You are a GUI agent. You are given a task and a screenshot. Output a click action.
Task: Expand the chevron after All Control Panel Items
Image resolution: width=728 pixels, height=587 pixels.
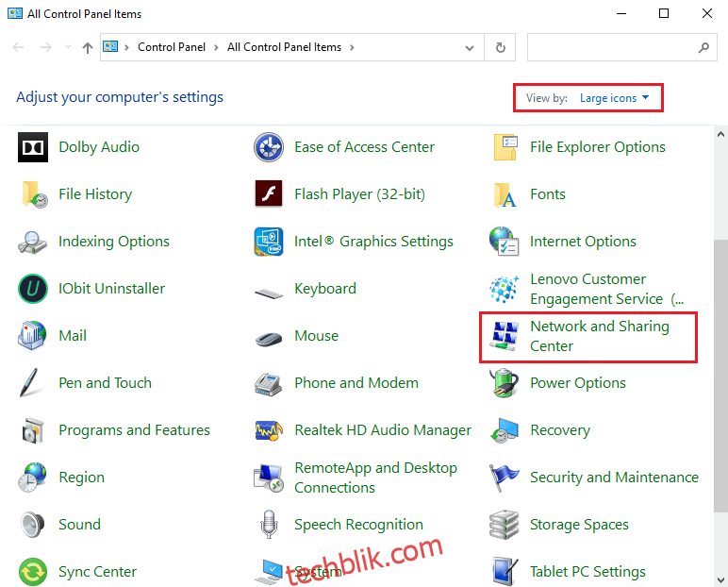coord(352,47)
